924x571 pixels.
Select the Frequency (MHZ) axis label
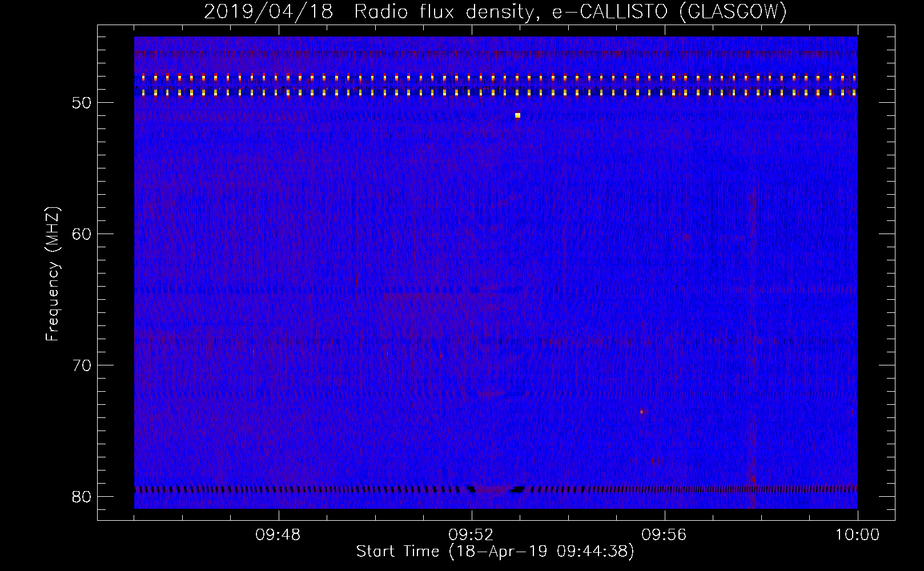tap(53, 274)
